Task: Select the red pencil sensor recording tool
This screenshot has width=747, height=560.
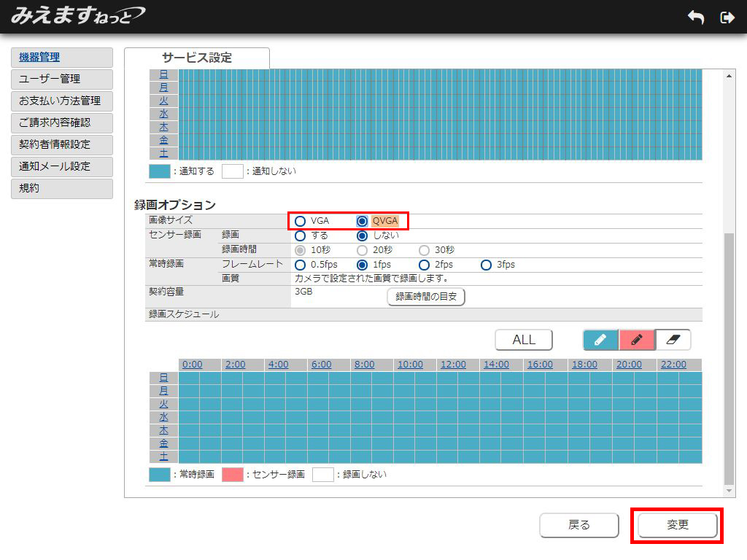Action: click(x=637, y=340)
